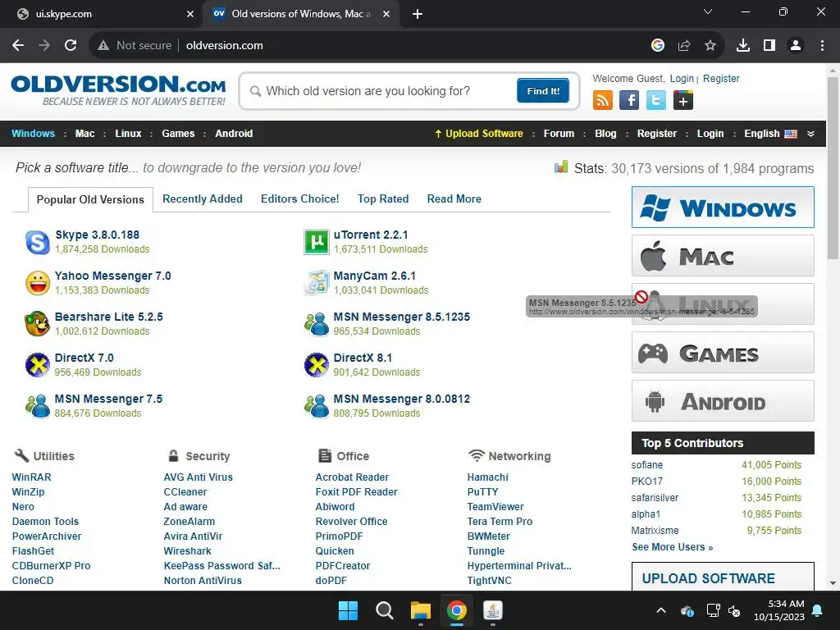
Task: Share this page via share icon
Action: point(684,46)
